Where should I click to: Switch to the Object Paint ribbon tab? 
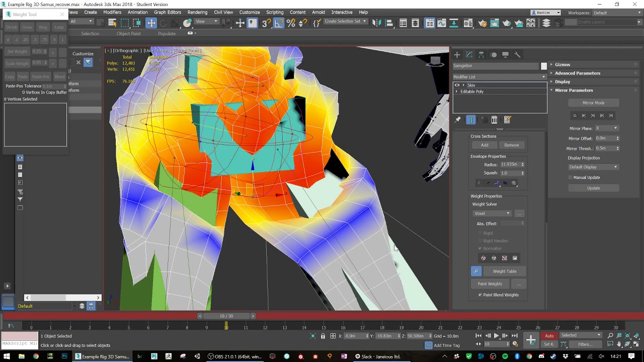click(x=128, y=34)
